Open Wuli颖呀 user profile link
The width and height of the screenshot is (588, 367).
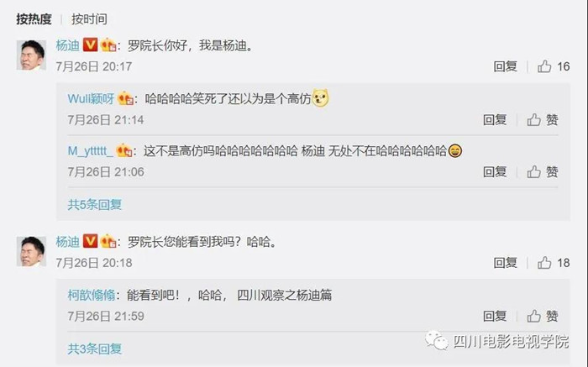(x=91, y=98)
